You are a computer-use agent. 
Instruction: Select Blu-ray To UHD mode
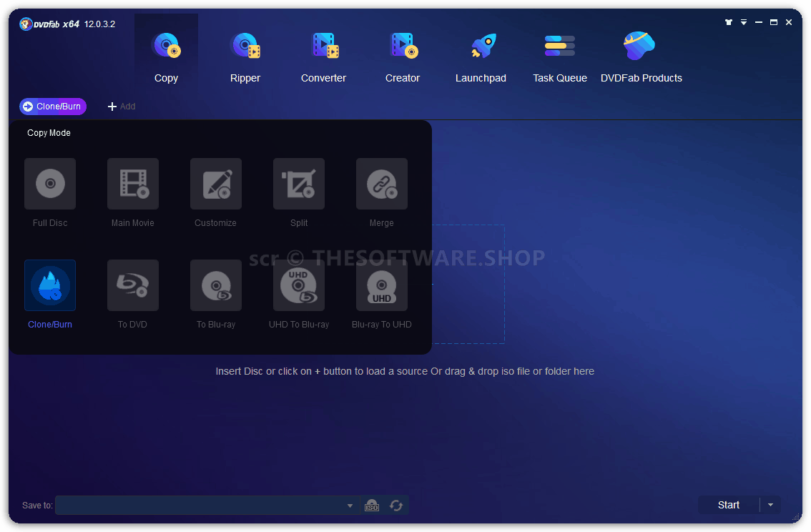point(382,285)
